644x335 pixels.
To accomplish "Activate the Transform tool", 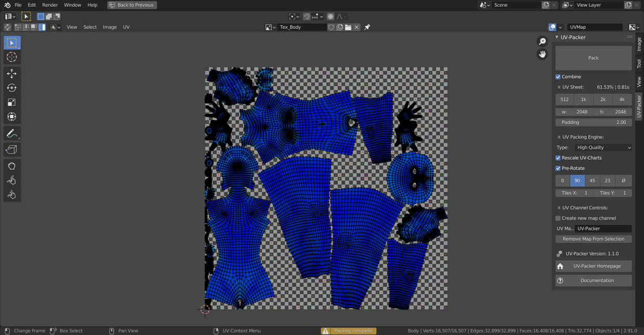I will (11, 117).
